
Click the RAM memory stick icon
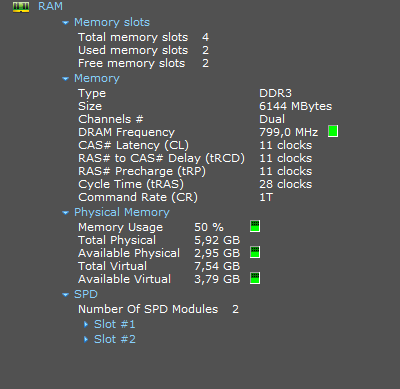click(x=21, y=7)
